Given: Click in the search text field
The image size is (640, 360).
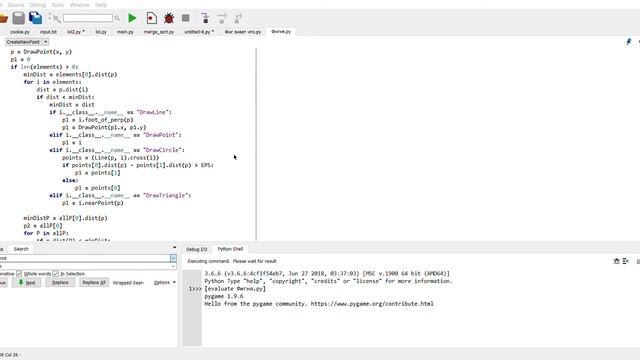Looking at the screenshot, I should coord(85,258).
